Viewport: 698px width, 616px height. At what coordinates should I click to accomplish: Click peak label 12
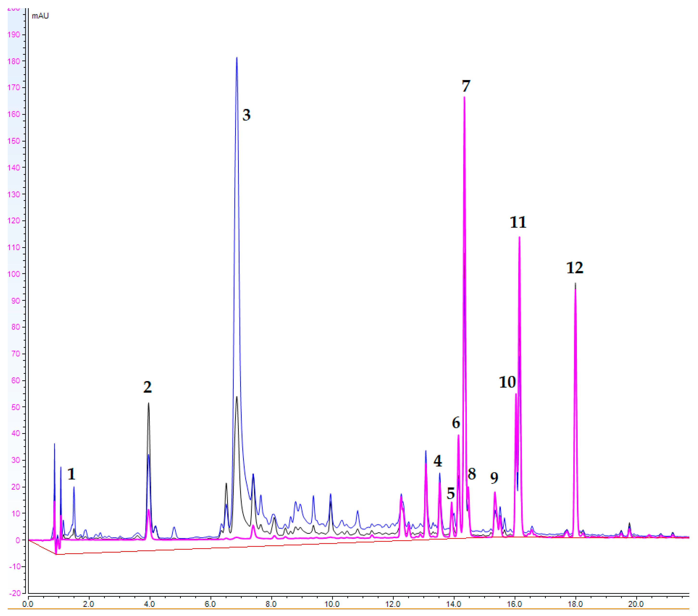click(x=574, y=268)
